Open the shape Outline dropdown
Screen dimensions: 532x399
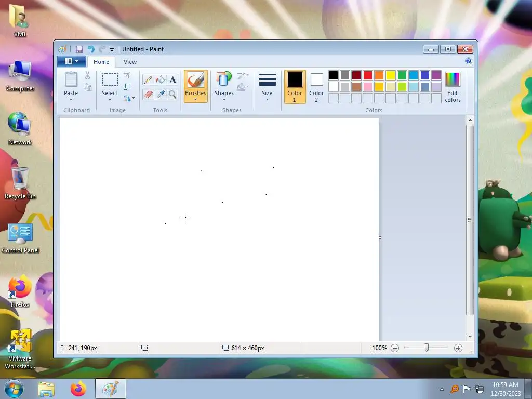coord(243,76)
